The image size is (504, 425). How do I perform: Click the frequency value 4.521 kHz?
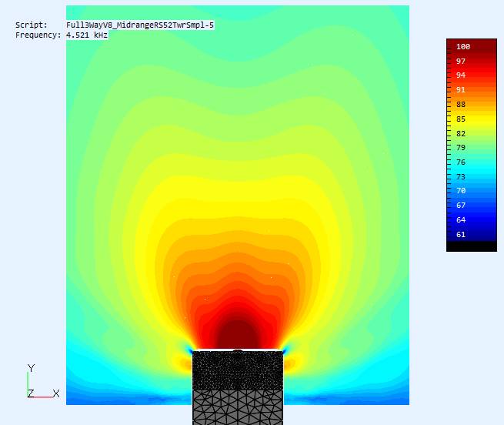coord(87,35)
